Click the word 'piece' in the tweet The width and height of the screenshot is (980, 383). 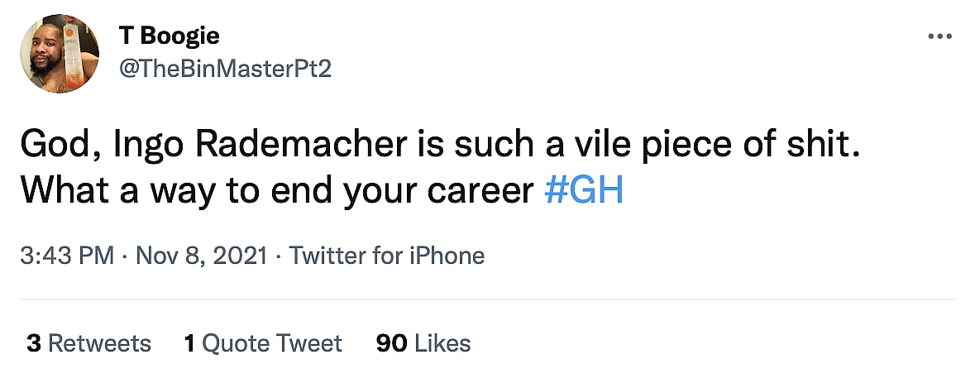686,148
